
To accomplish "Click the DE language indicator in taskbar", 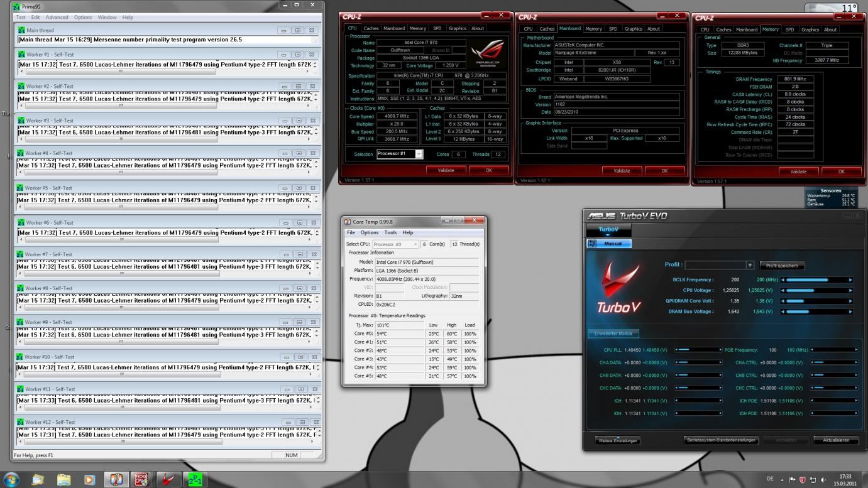I will click(770, 479).
